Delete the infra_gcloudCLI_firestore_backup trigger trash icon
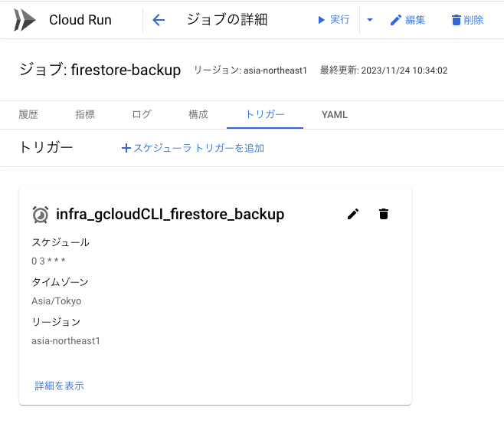The height and width of the screenshot is (427, 504). point(384,214)
